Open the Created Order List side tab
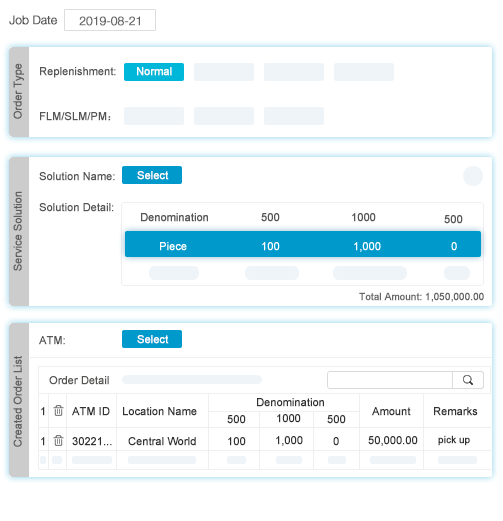Viewport: 503px width, 521px height. point(19,400)
